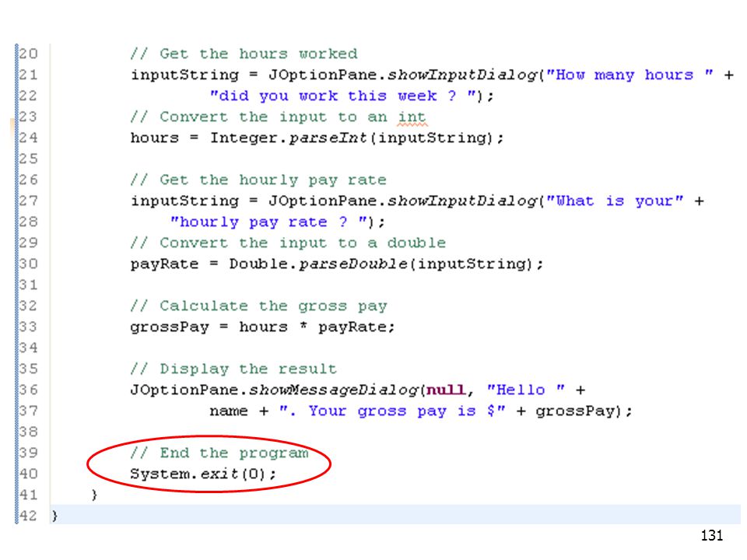747x560 pixels.
Task: Click the squiggly-underlined word "int" in the comment
Action: pyautogui.click(x=412, y=117)
